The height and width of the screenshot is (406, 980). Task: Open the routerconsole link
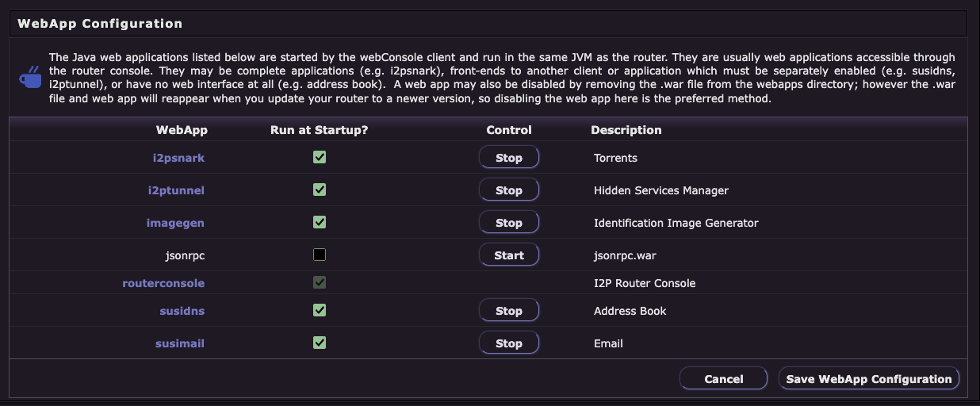coord(163,283)
